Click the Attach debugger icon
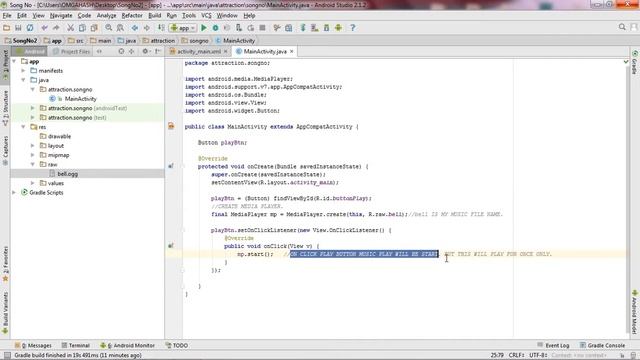Screen dimensions: 640x360 (x=239, y=28)
